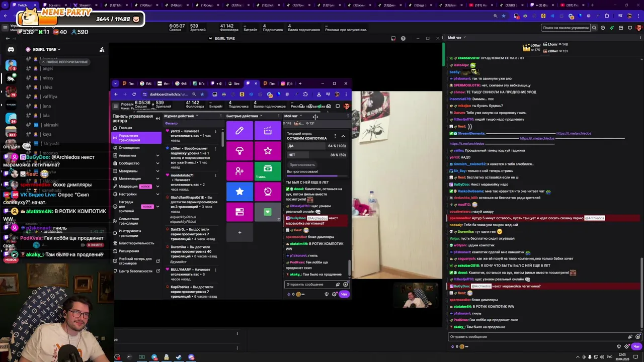
Task: Click the magenta parachute raid quick action
Action: (x=239, y=151)
